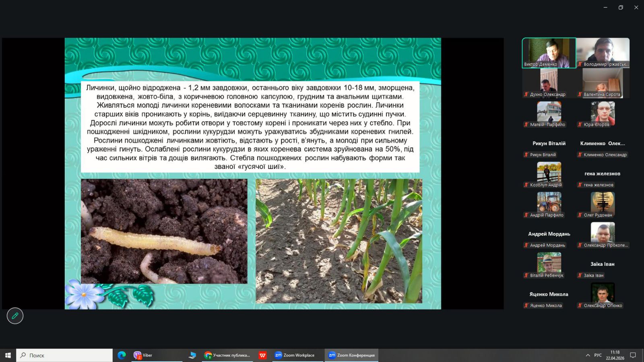The width and height of the screenshot is (644, 362).
Task: Open the Chrome window in the taskbar
Action: tap(227, 355)
